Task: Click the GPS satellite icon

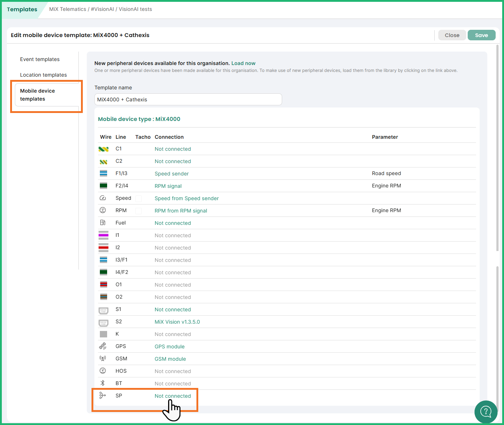Action: coord(103,346)
